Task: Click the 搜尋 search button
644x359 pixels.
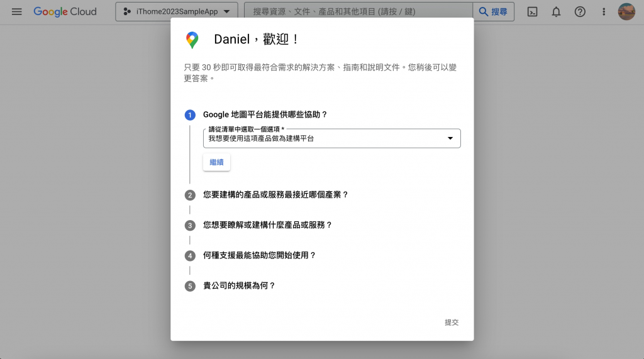Action: [493, 11]
